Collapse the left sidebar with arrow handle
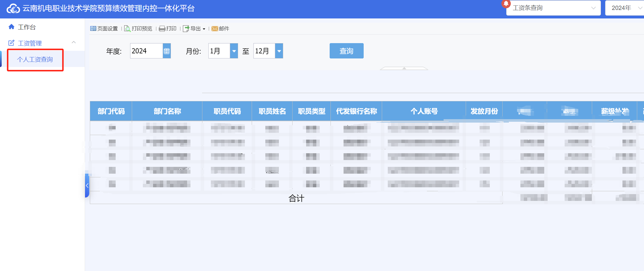Viewport: 644px width, 271px height. [87, 185]
